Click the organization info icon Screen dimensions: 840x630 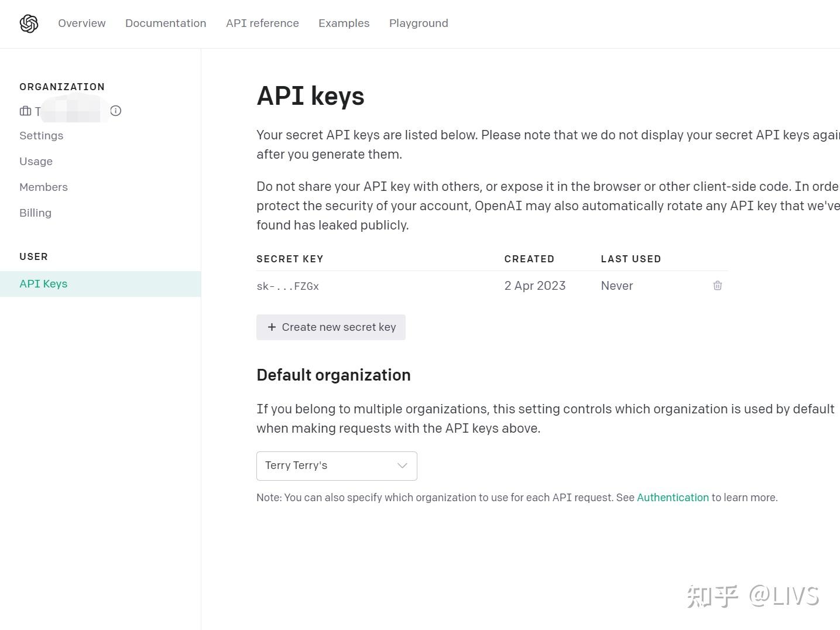pos(116,111)
